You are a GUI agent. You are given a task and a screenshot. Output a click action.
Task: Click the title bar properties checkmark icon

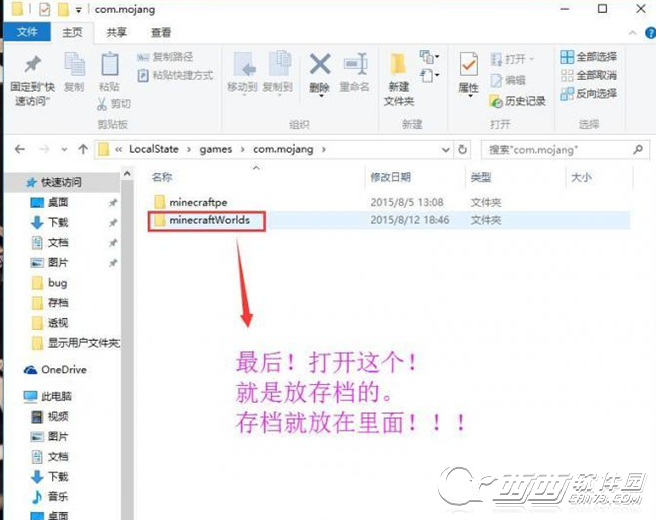44,9
